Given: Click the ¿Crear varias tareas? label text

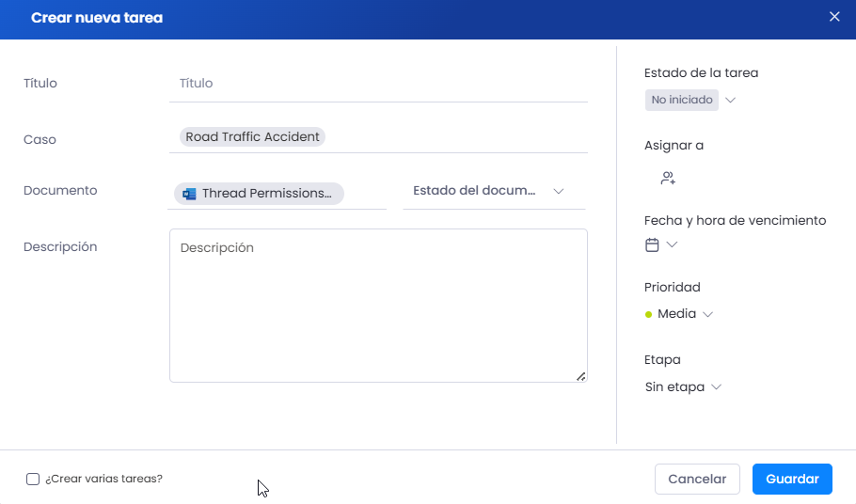Looking at the screenshot, I should click(103, 479).
